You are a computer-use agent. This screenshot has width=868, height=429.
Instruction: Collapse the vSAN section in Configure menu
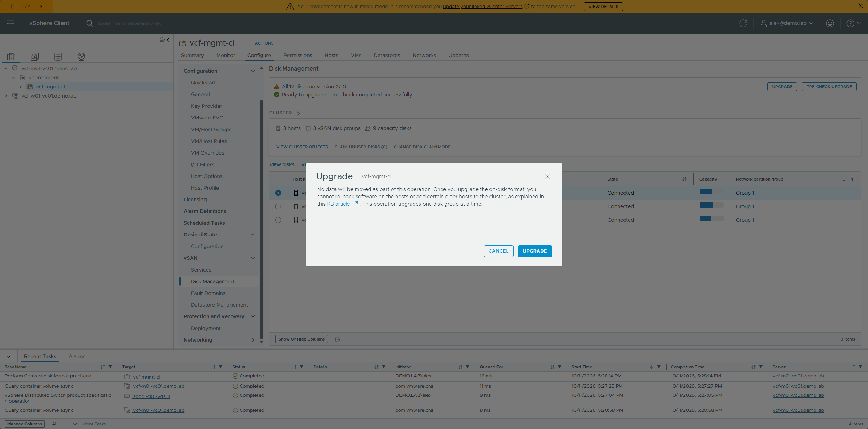(253, 258)
